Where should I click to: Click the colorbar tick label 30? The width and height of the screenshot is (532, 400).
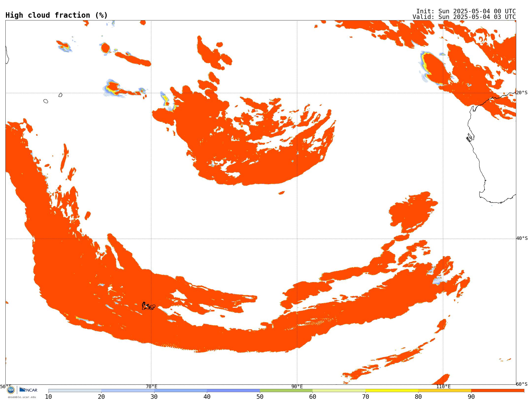pyautogui.click(x=154, y=397)
